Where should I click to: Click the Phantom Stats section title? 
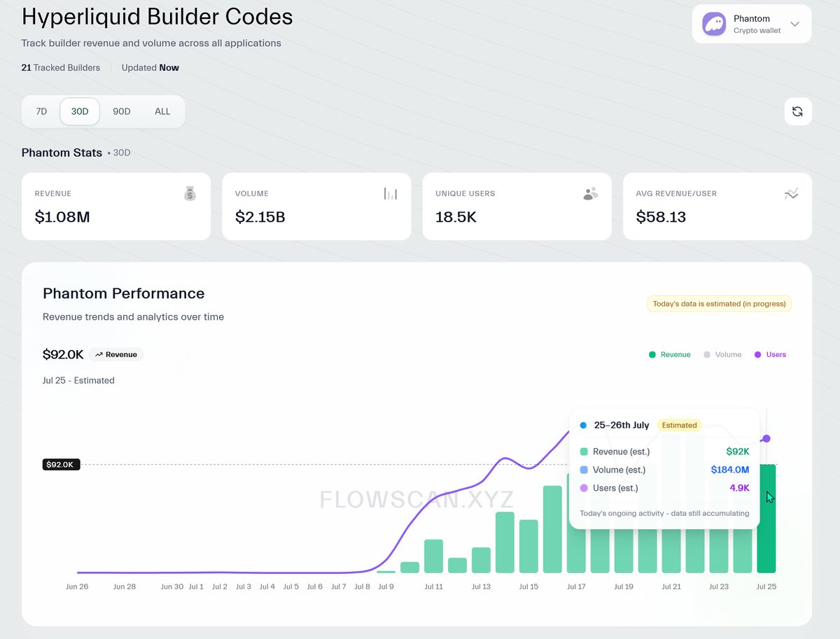(x=62, y=153)
